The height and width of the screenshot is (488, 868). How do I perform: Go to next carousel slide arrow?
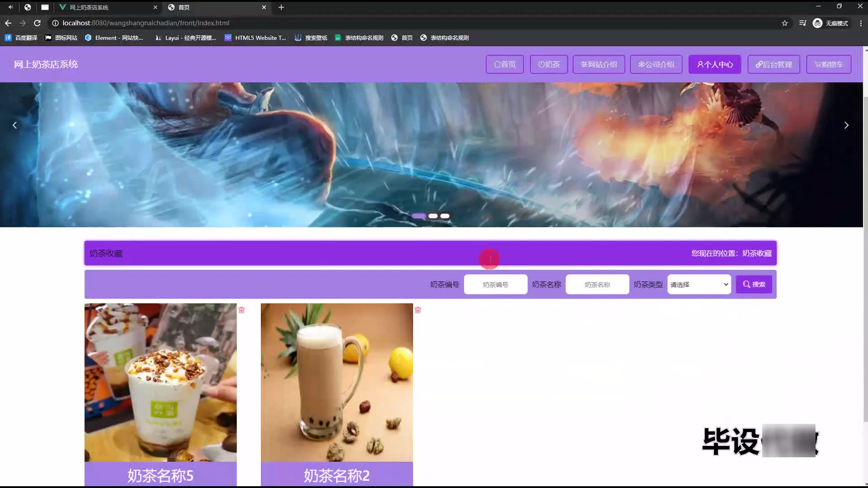tap(846, 125)
